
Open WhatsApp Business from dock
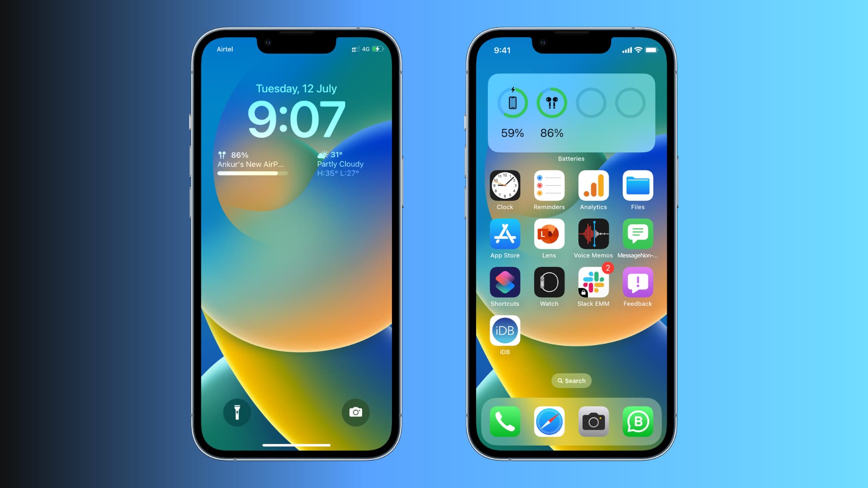(x=637, y=422)
